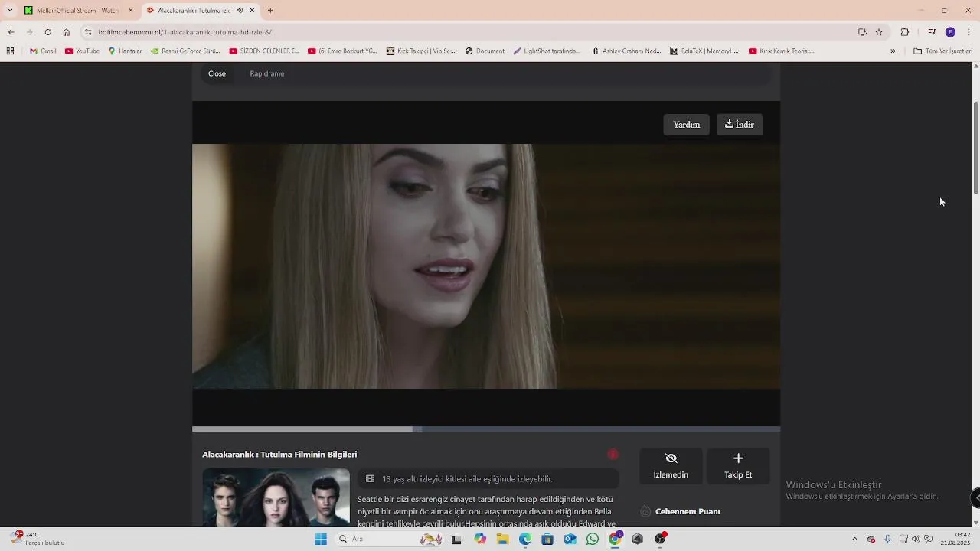980x551 pixels.
Task: Open the volume control in tray
Action: pyautogui.click(x=916, y=539)
